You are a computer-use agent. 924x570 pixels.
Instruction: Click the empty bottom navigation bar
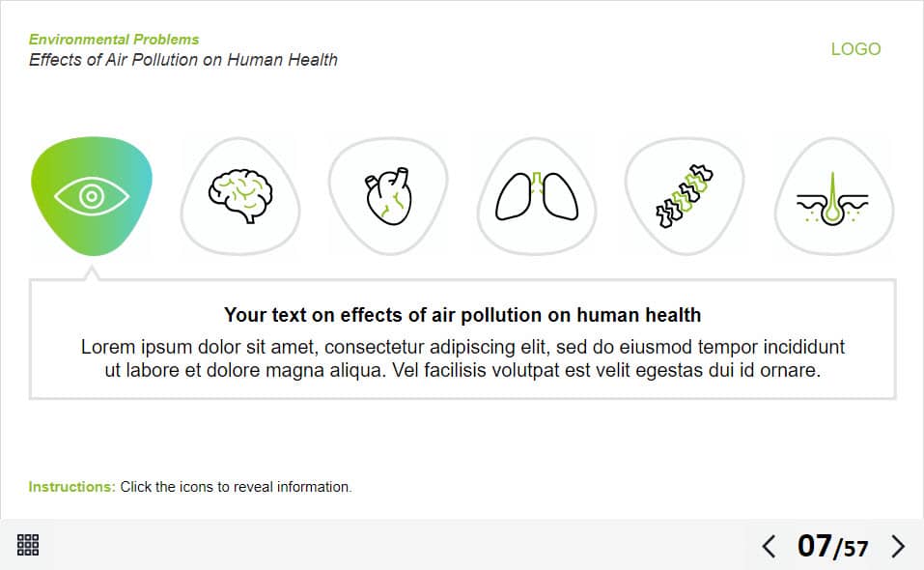(386, 545)
